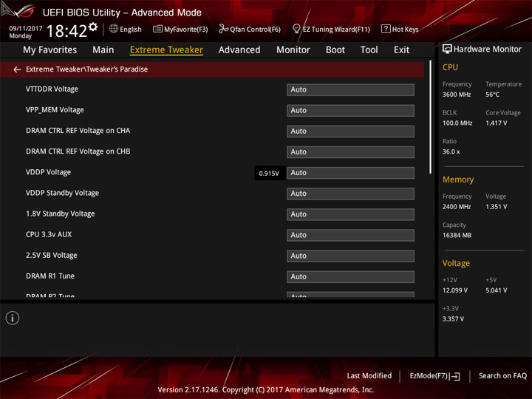Click the vertical scrollbar of the settings list
Screen dimensions: 532x399
click(x=431, y=117)
